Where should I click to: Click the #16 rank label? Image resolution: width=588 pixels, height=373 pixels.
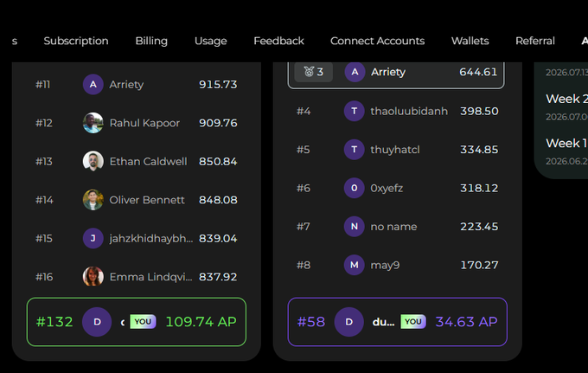click(44, 277)
